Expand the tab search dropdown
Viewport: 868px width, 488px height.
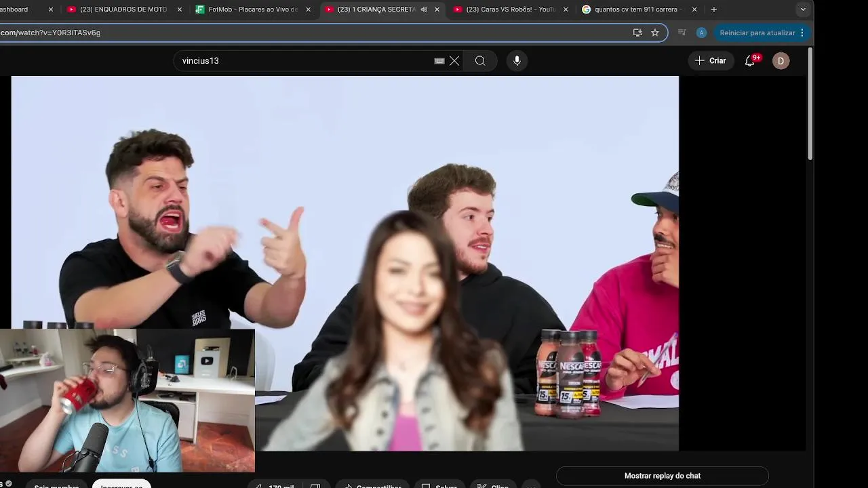(803, 9)
